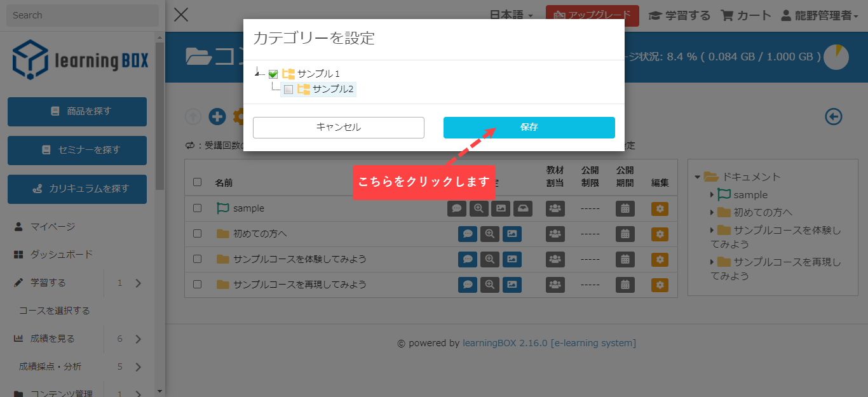Screen dimensions: 868x397
Task: Click the blue 保存 save button
Action: (529, 127)
